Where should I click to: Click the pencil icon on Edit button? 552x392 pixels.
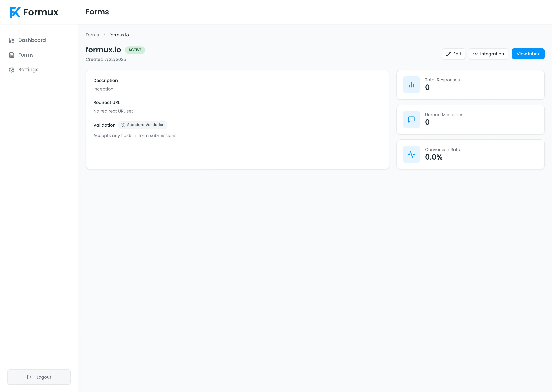pos(449,54)
